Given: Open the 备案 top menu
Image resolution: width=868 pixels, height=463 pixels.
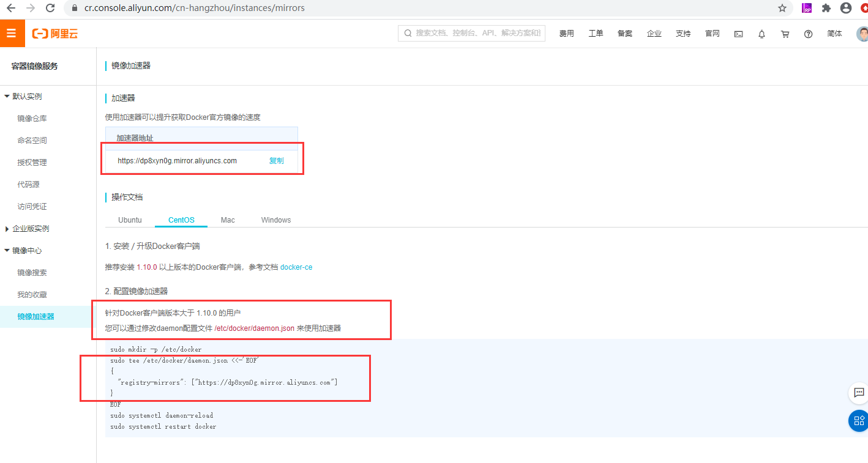Looking at the screenshot, I should coord(625,34).
